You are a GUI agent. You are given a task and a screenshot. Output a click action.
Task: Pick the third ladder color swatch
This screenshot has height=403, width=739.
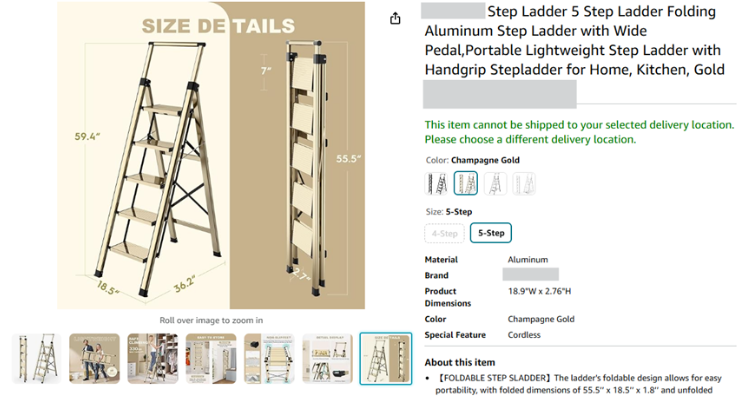tap(495, 183)
